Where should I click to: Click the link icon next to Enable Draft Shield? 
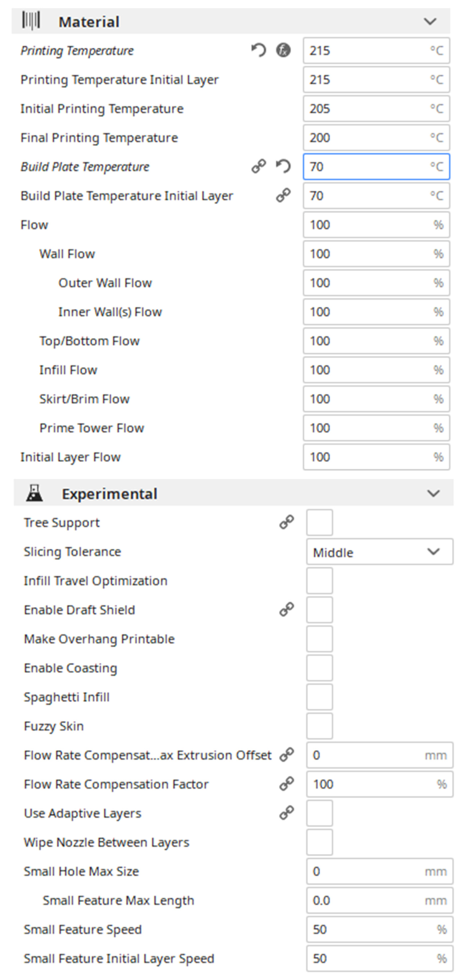pyautogui.click(x=287, y=610)
